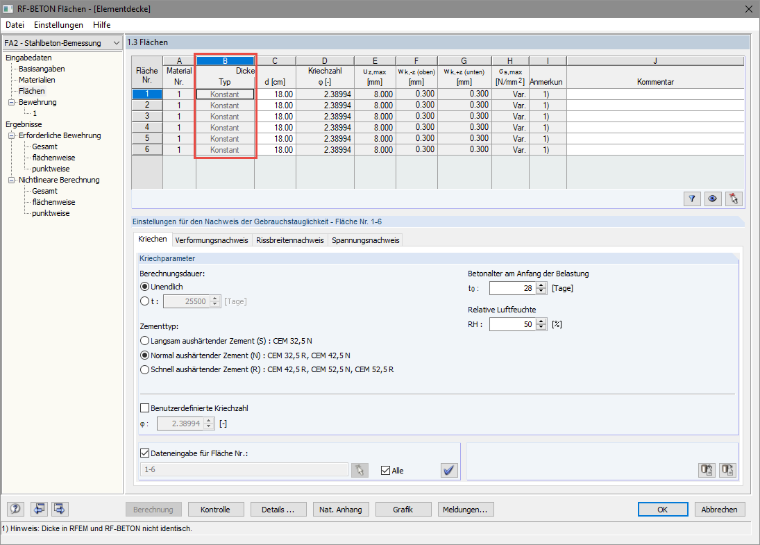Click the left export-settings icon at bottom right panel

coord(706,470)
